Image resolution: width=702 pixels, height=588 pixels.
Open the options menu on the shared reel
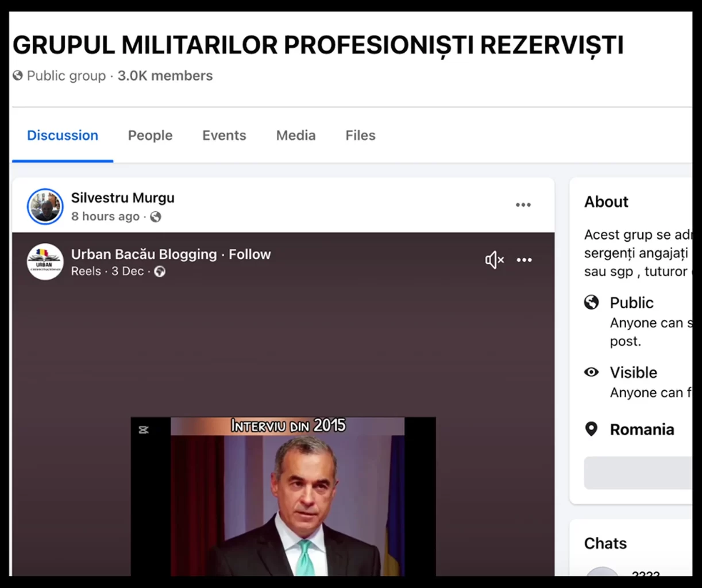524,260
